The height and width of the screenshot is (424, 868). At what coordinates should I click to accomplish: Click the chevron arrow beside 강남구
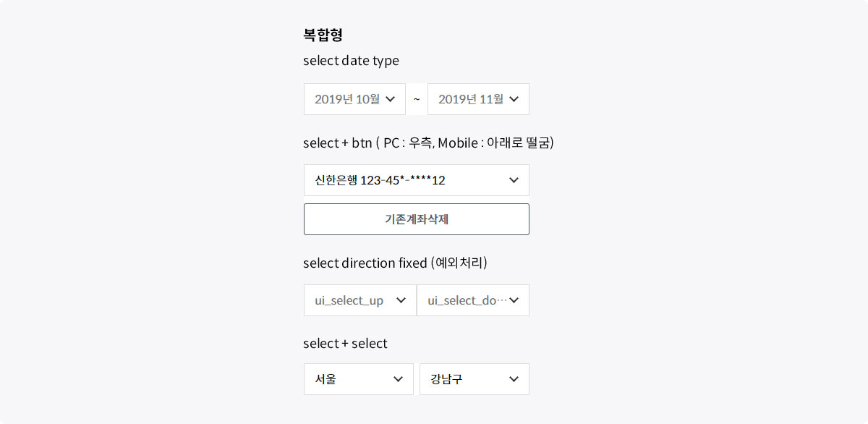[514, 379]
